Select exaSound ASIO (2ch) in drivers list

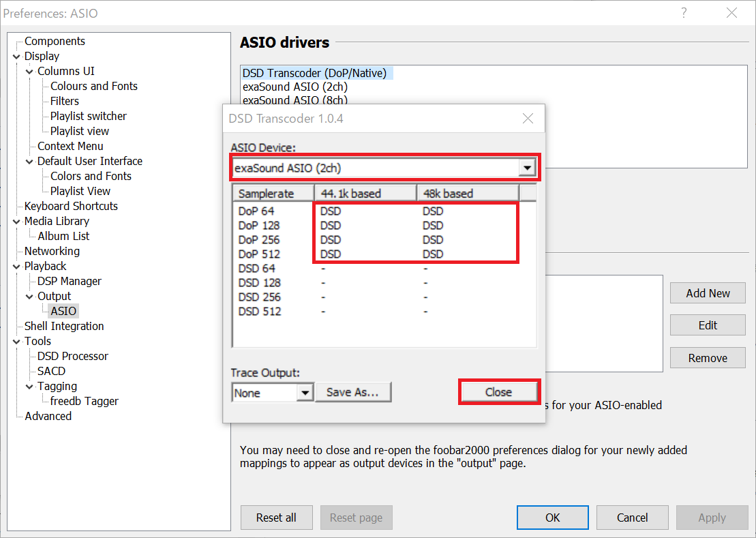coord(295,87)
